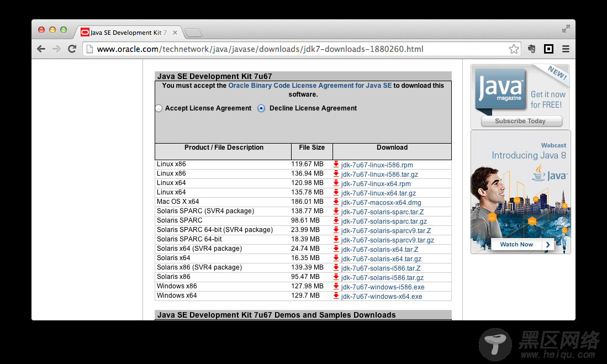
Task: Download jdk-7u67-windows-i586.exe link
Action: pyautogui.click(x=383, y=287)
